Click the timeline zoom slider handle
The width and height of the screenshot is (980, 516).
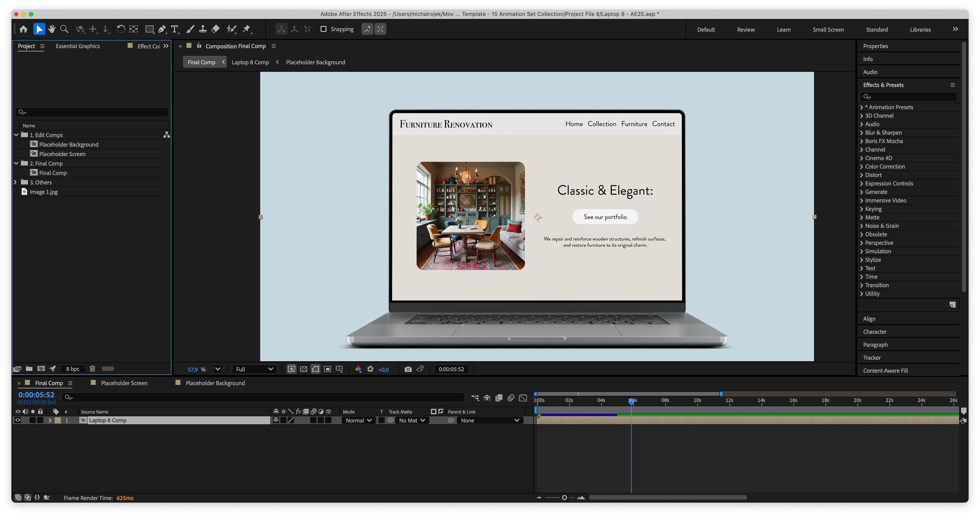[564, 497]
